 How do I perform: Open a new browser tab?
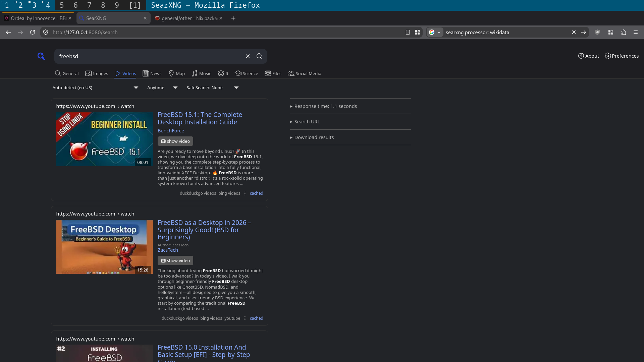[233, 18]
